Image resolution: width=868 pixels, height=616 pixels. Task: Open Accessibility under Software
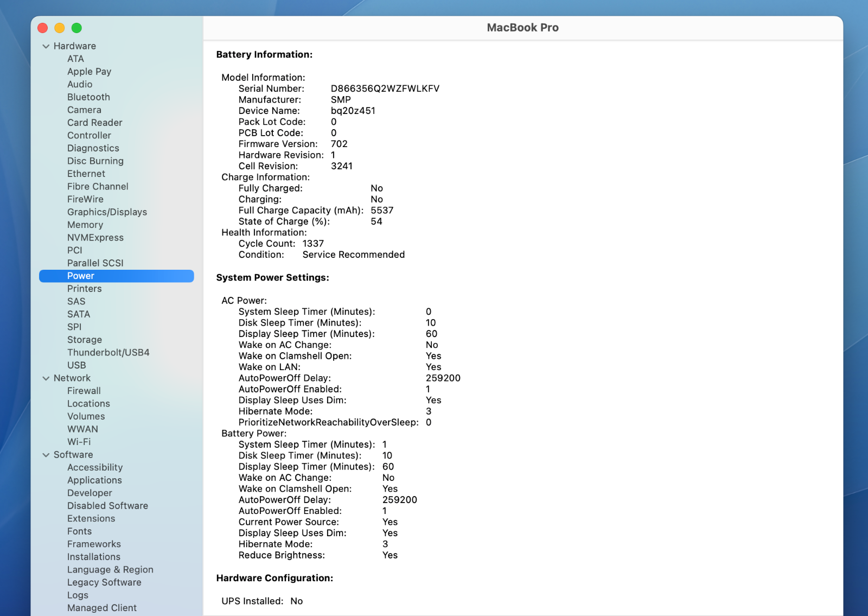tap(95, 467)
